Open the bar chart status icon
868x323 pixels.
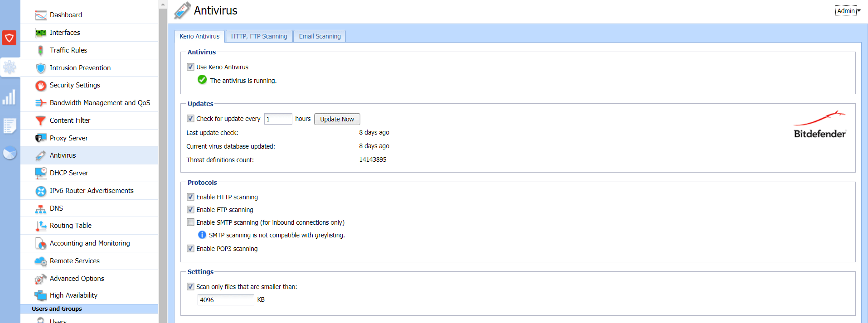pos(9,97)
